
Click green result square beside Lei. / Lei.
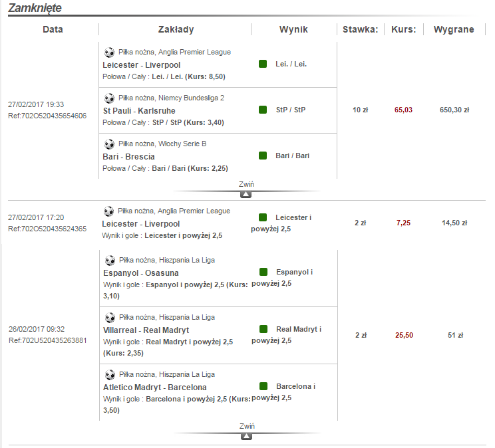tap(263, 64)
